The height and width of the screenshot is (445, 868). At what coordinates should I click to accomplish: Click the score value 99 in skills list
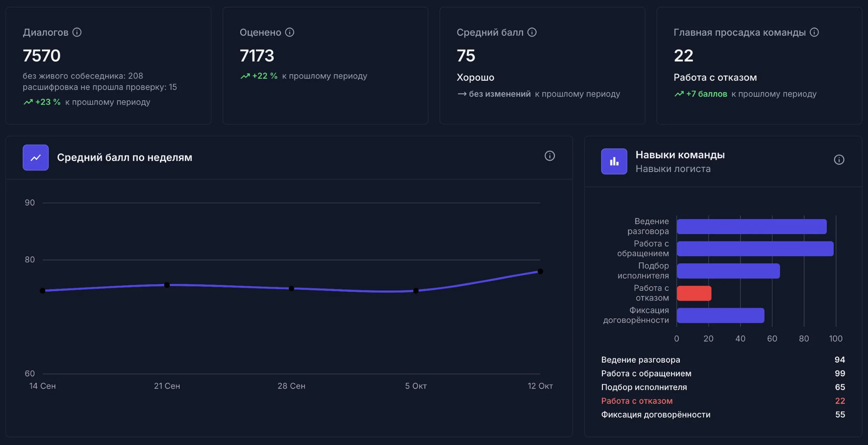(x=840, y=374)
